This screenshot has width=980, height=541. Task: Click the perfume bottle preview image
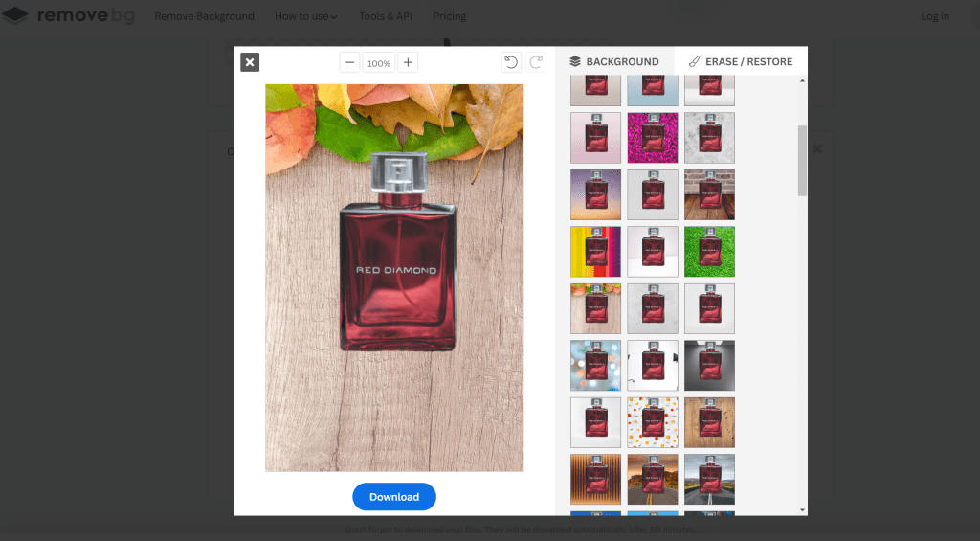394,278
